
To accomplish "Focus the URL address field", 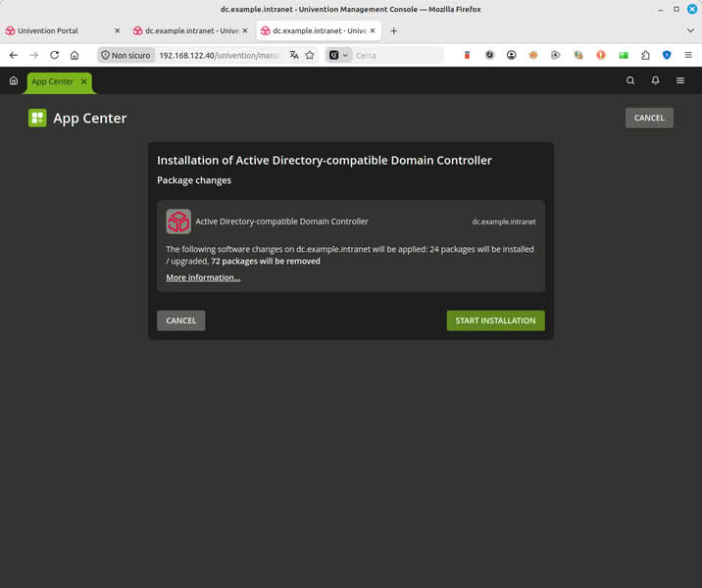I will click(220, 56).
